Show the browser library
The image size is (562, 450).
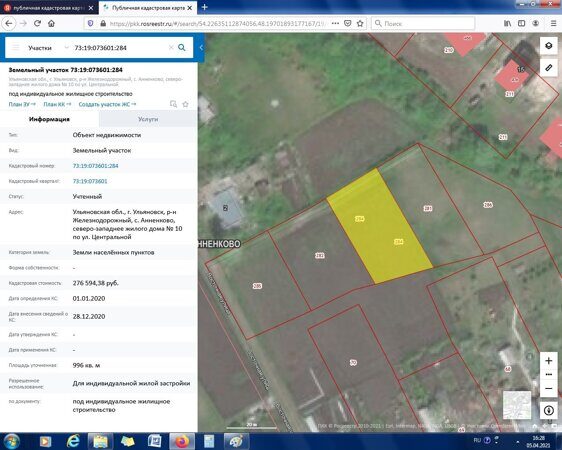click(x=508, y=24)
